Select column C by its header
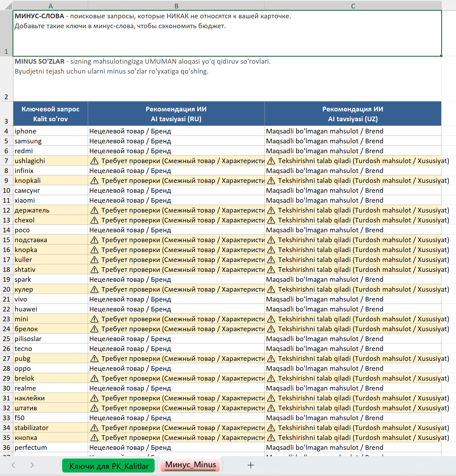456x476 pixels. pyautogui.click(x=353, y=6)
